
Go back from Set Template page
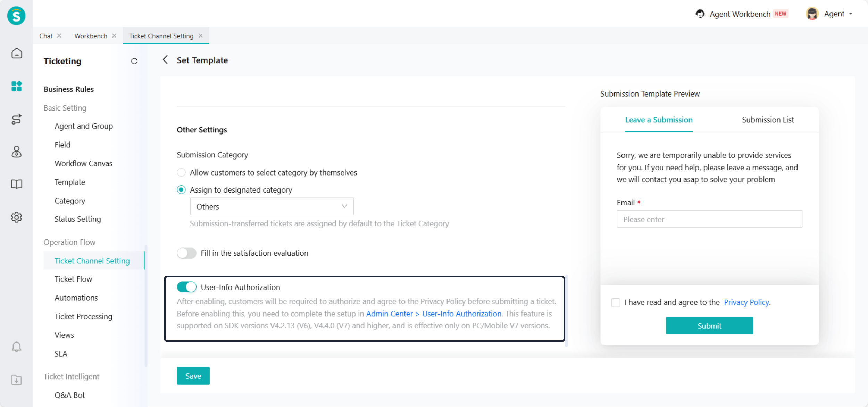point(165,60)
